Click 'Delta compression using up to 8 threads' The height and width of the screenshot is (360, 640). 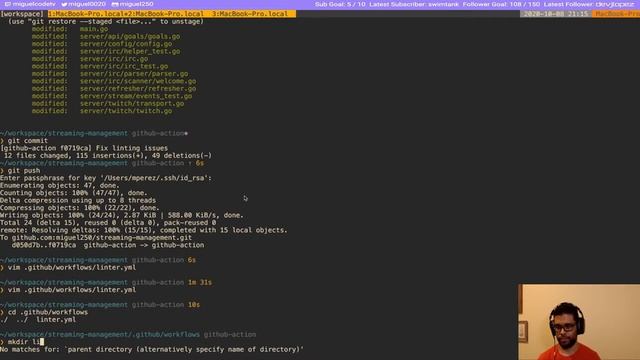[x=78, y=200]
